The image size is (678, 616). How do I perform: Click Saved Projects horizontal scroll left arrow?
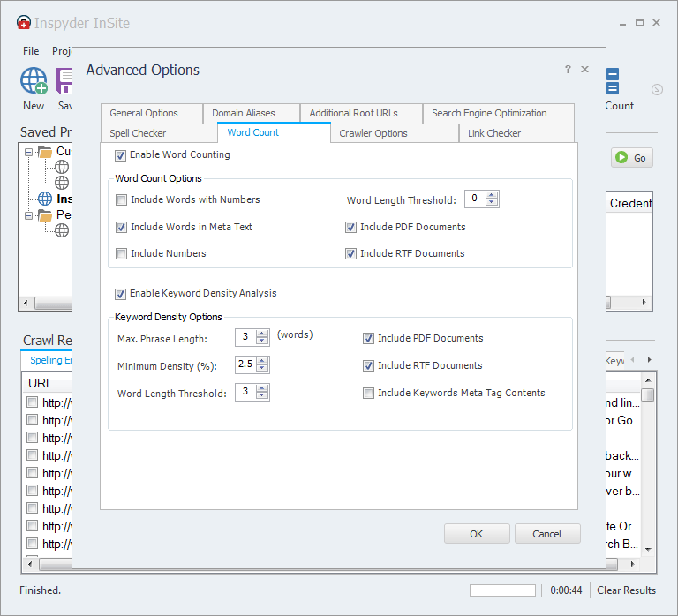click(x=26, y=303)
